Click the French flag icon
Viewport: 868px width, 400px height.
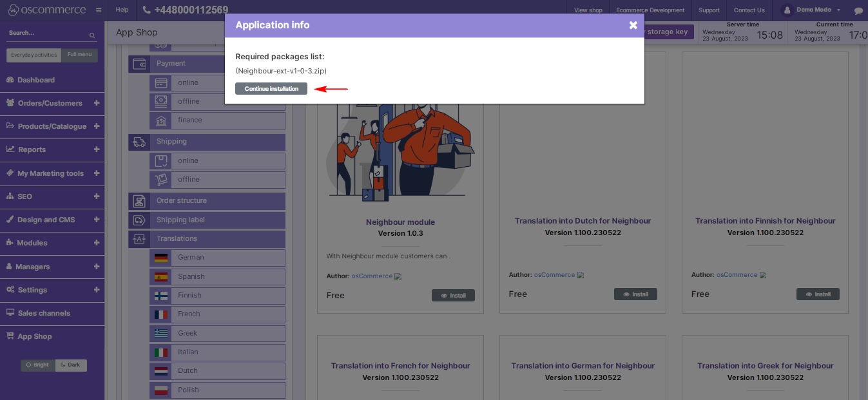[161, 314]
